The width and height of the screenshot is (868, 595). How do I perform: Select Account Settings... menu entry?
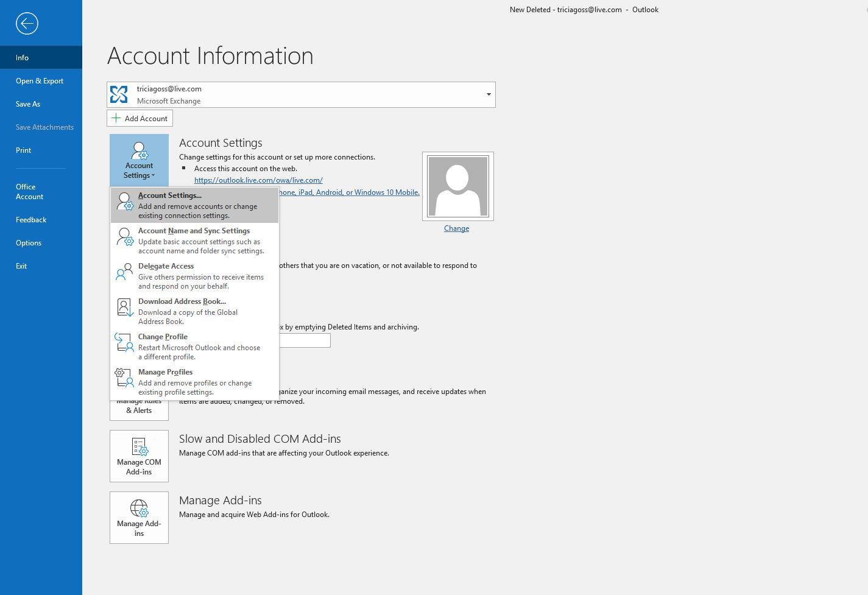[x=194, y=205]
